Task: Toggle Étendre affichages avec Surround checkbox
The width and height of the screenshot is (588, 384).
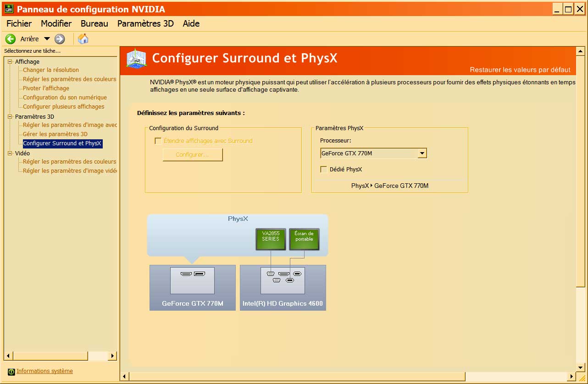Action: point(158,141)
